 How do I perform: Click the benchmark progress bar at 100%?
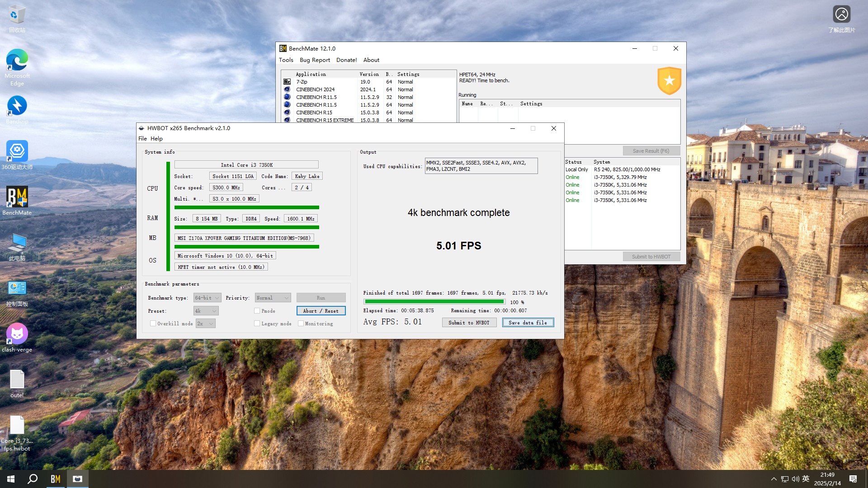tap(434, 302)
